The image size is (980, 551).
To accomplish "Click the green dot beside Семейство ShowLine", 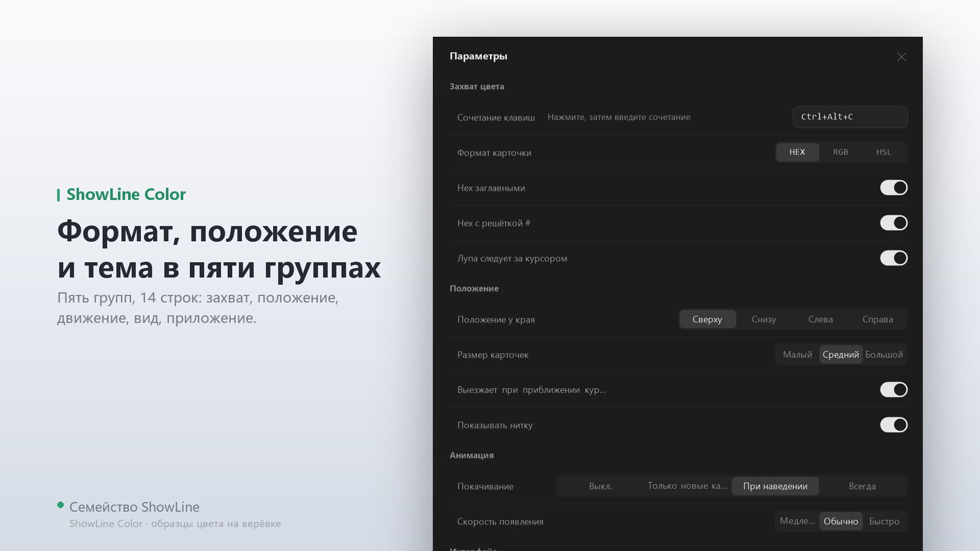I will click(x=61, y=505).
